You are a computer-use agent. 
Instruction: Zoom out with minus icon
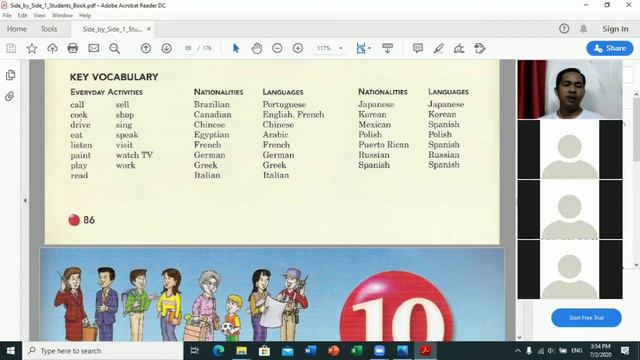coord(277,48)
